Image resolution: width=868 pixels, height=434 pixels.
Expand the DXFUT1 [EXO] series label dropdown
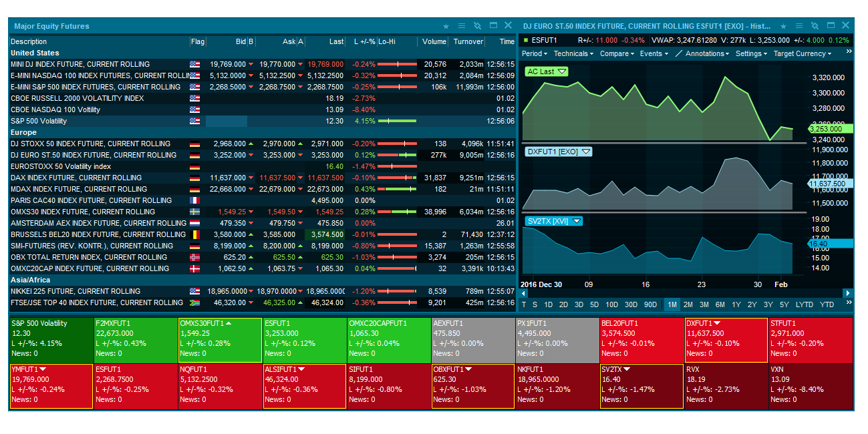tap(586, 152)
